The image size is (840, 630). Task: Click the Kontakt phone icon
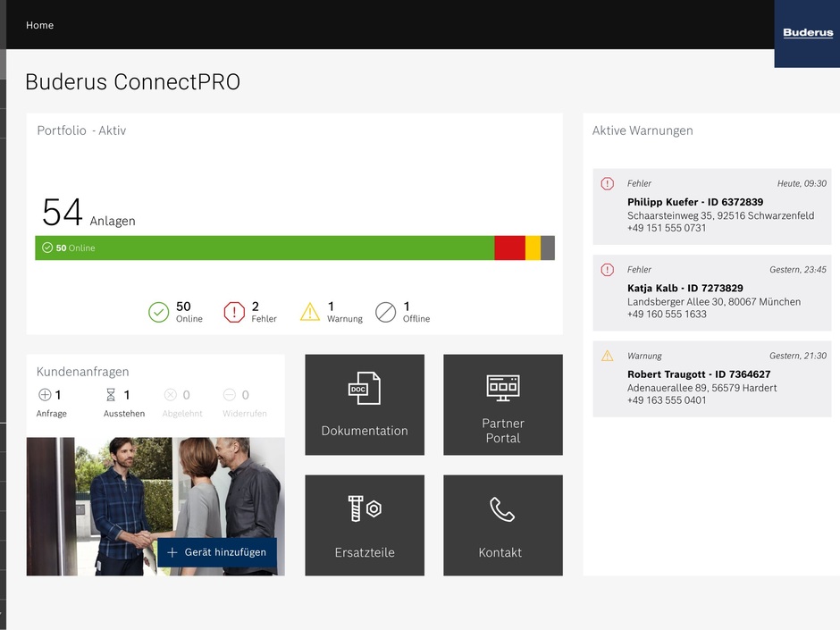pos(502,509)
